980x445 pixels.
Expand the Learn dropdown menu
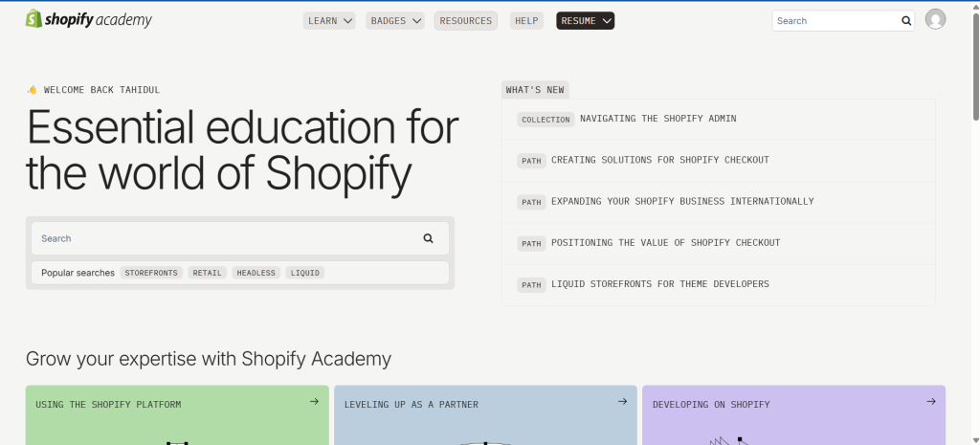[329, 21]
